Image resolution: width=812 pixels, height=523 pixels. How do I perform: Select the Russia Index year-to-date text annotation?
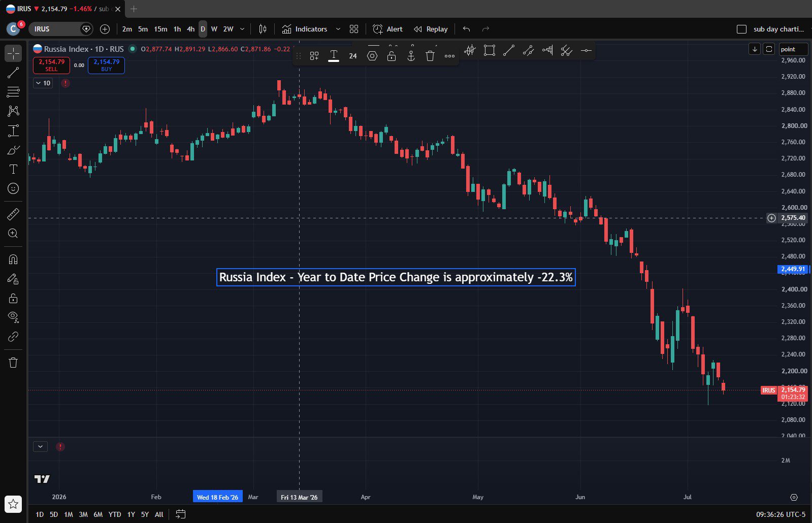pyautogui.click(x=396, y=277)
